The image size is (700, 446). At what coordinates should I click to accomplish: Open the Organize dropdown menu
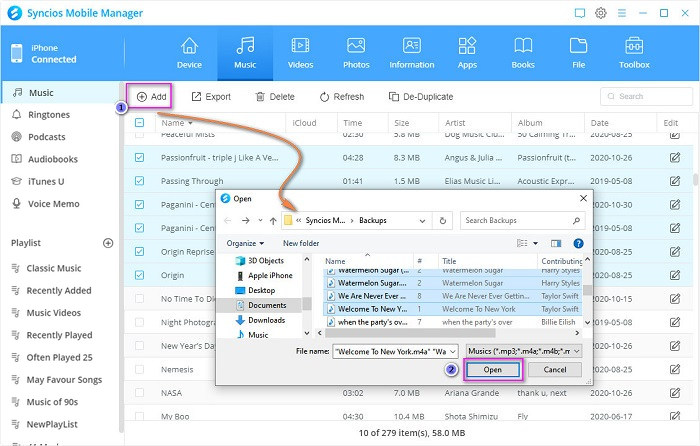[x=245, y=243]
